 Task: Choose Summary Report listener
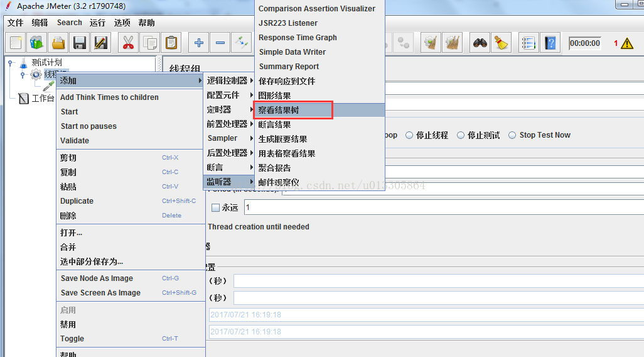tap(319, 66)
